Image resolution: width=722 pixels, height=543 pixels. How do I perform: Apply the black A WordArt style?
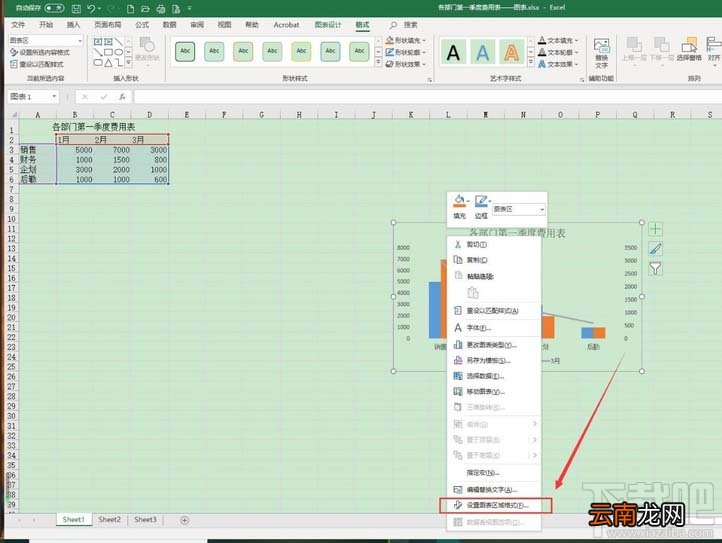point(453,53)
